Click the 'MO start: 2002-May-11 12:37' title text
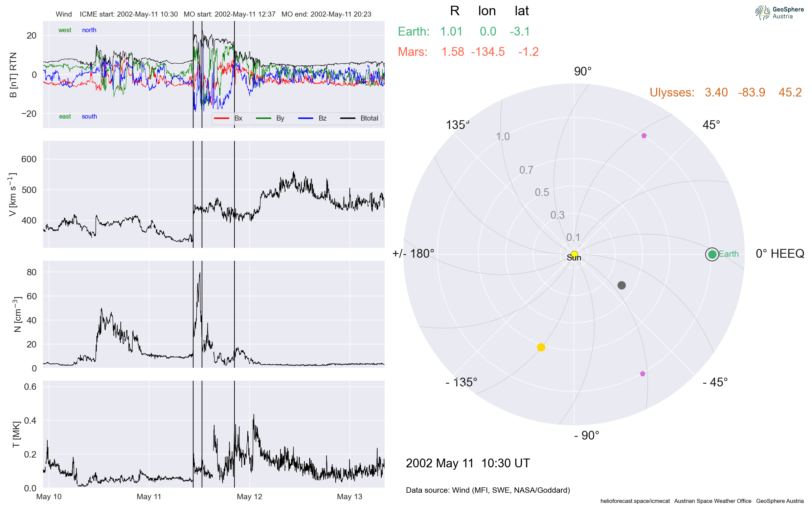This screenshot has width=812, height=508. 229,14
